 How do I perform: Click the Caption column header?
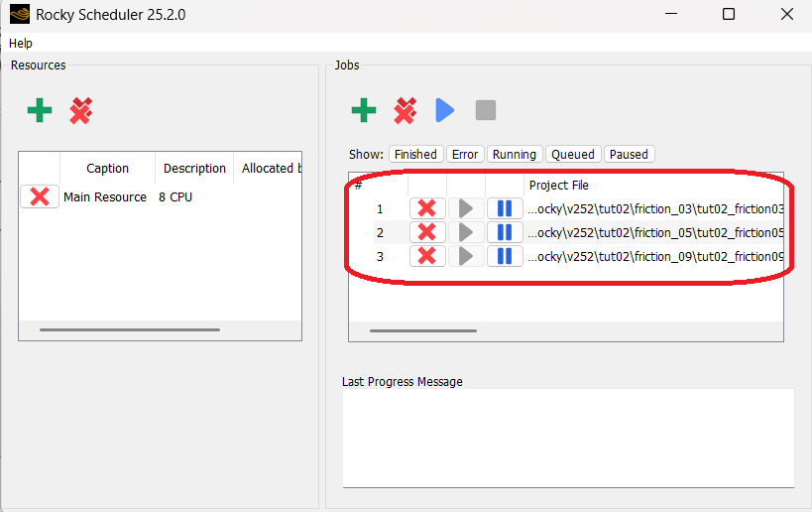coord(107,169)
